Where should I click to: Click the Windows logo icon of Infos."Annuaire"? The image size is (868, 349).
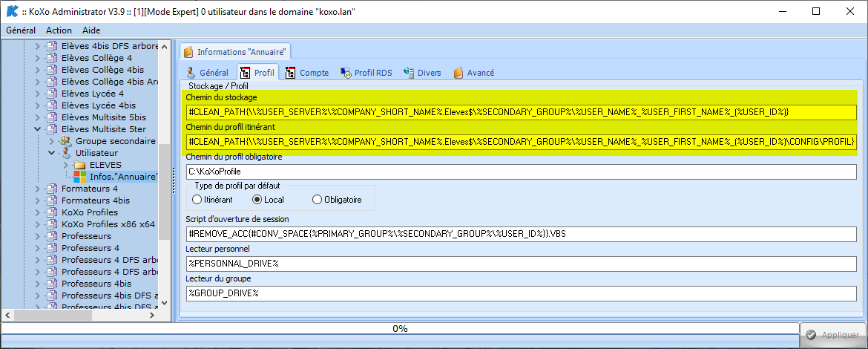(80, 177)
